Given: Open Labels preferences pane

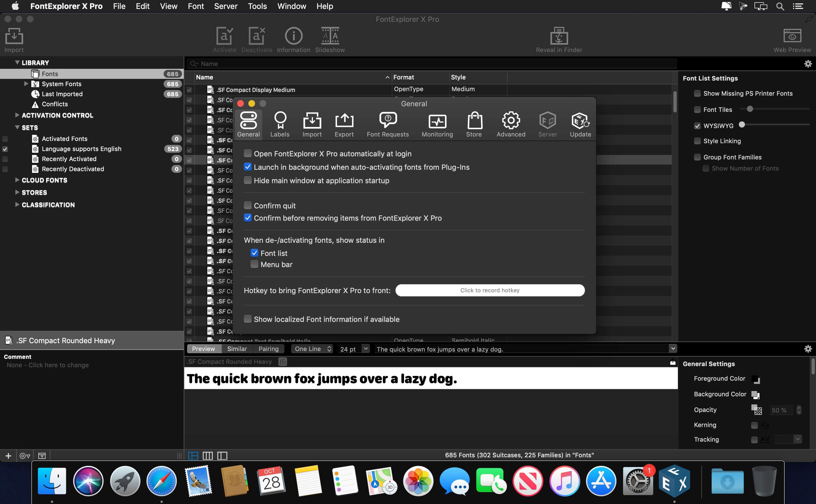Looking at the screenshot, I should pos(280,124).
